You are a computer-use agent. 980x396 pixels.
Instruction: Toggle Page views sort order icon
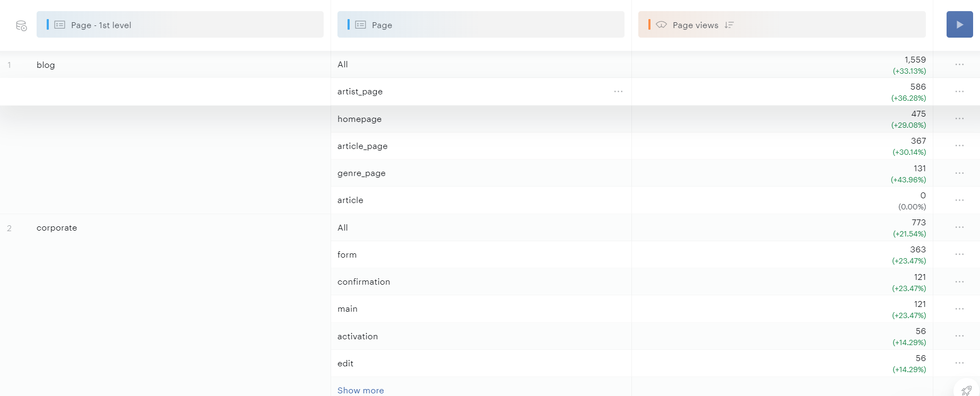[729, 25]
